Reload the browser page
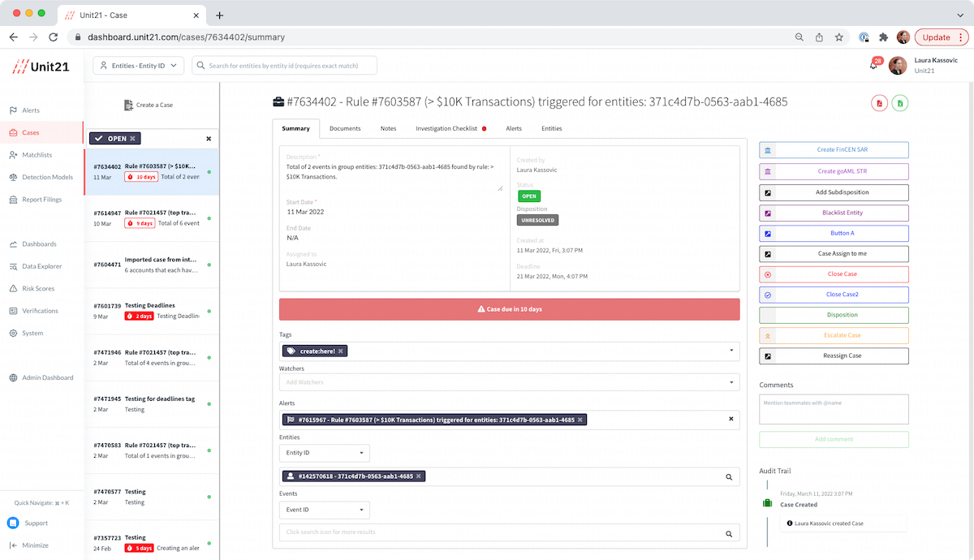974x560 pixels. click(54, 37)
